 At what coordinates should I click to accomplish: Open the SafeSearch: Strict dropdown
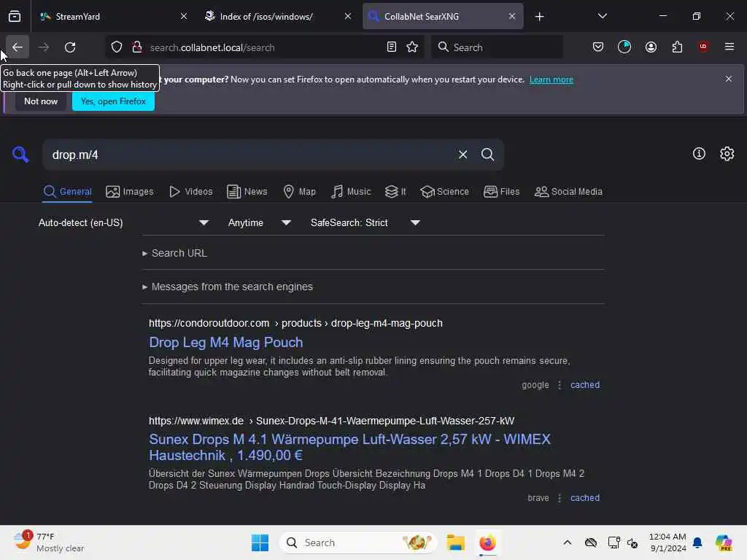(x=365, y=223)
